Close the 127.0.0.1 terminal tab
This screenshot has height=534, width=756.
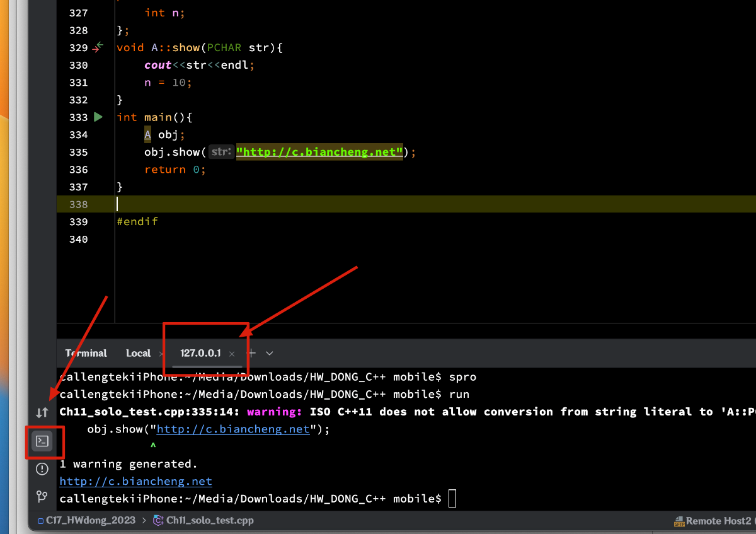tap(232, 354)
